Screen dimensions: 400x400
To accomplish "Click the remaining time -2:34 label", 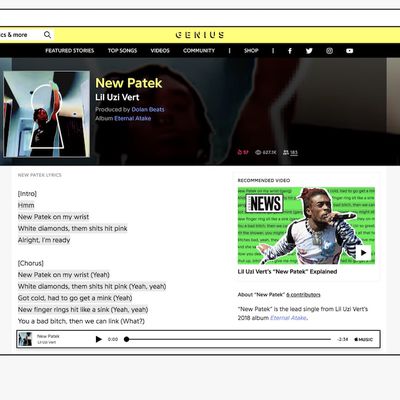I will pos(342,339).
